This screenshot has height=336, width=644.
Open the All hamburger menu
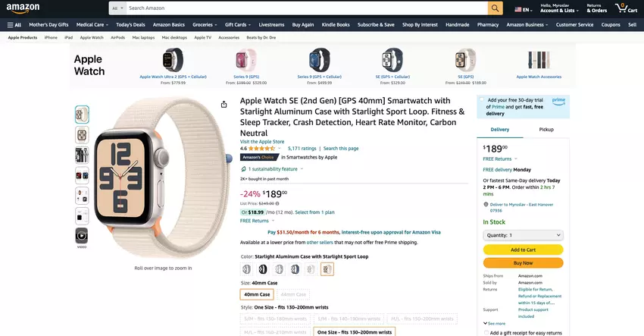point(14,24)
